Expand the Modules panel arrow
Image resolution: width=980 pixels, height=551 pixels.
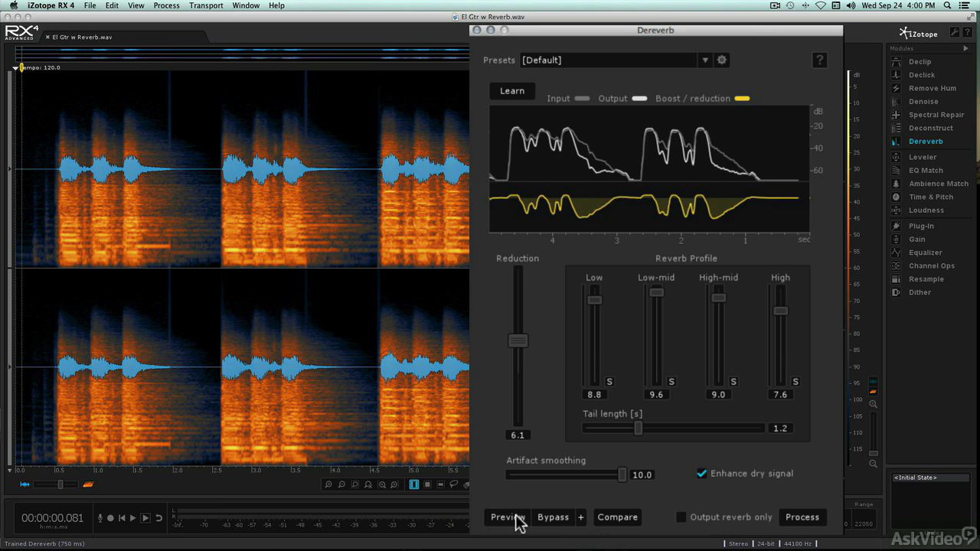966,48
